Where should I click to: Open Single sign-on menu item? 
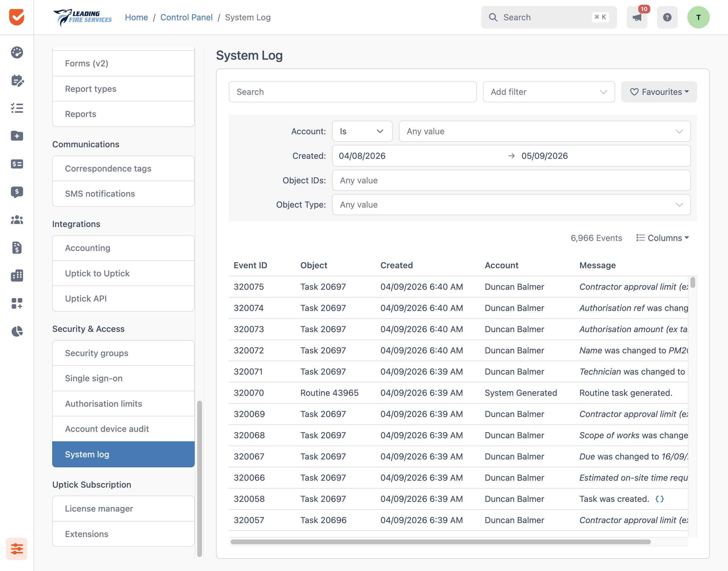click(123, 378)
